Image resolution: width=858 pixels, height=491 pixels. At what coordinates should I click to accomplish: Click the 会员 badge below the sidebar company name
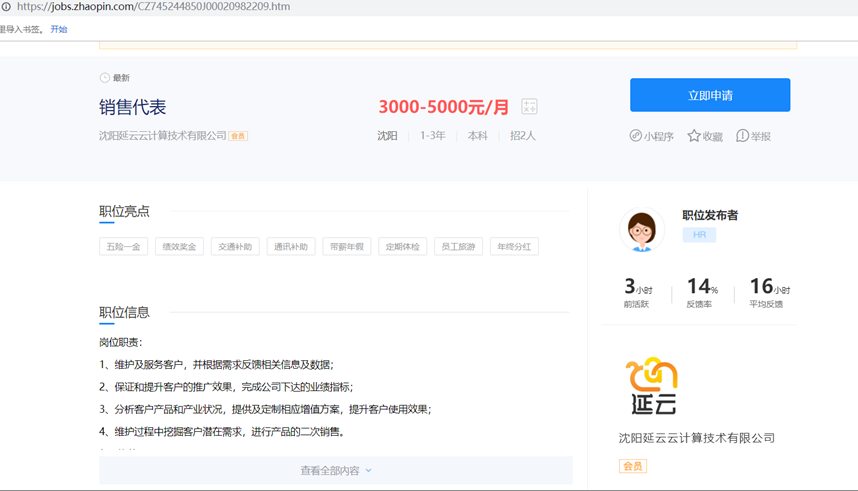pyautogui.click(x=633, y=466)
